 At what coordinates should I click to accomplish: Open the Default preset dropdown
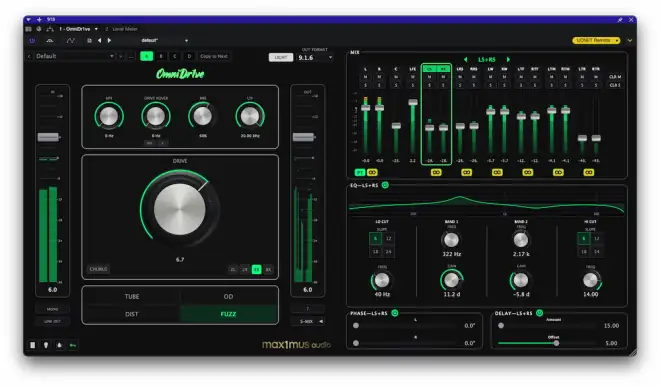(x=74, y=56)
